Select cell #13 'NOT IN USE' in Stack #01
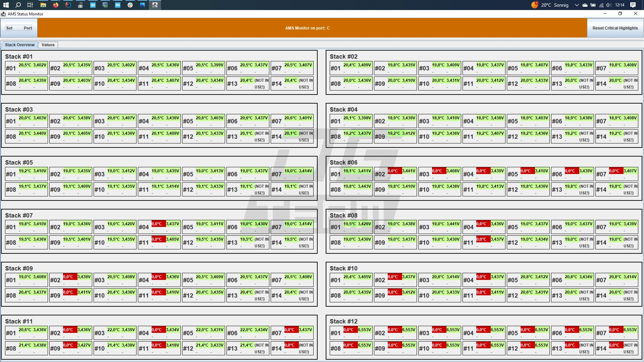The image size is (644, 362). click(248, 83)
